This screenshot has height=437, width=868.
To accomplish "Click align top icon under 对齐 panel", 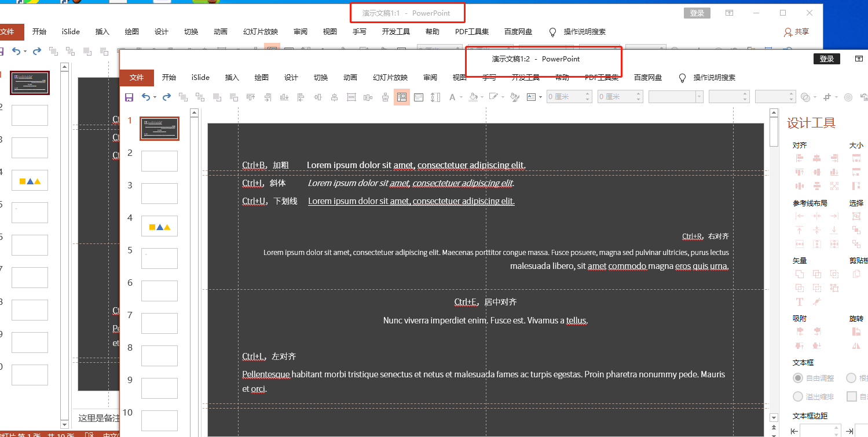I will click(x=800, y=172).
